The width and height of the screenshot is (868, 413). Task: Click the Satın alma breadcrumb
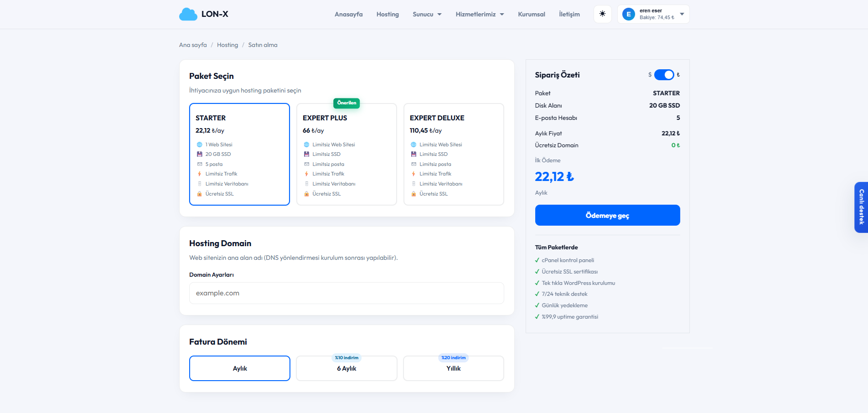(263, 45)
